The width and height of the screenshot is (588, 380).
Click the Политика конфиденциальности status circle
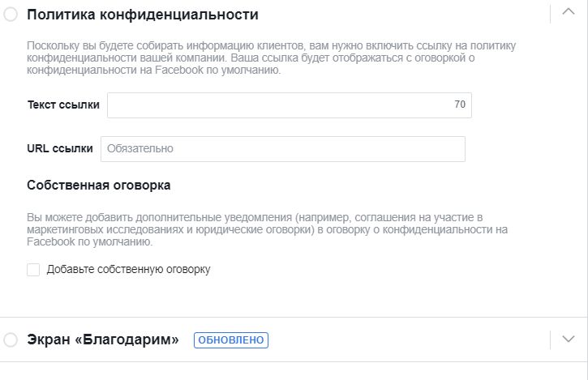point(11,15)
